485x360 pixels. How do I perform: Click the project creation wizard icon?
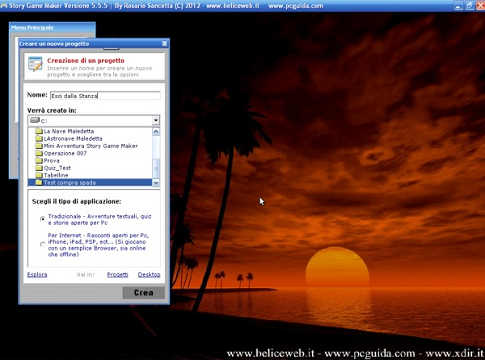pos(35,64)
